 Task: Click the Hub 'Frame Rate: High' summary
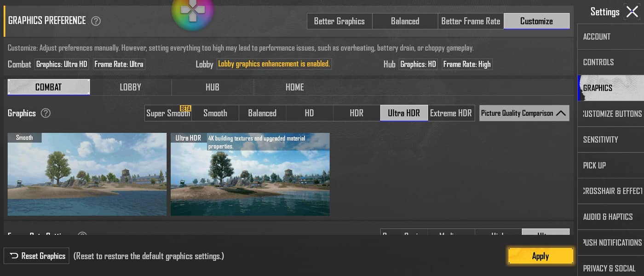(467, 64)
